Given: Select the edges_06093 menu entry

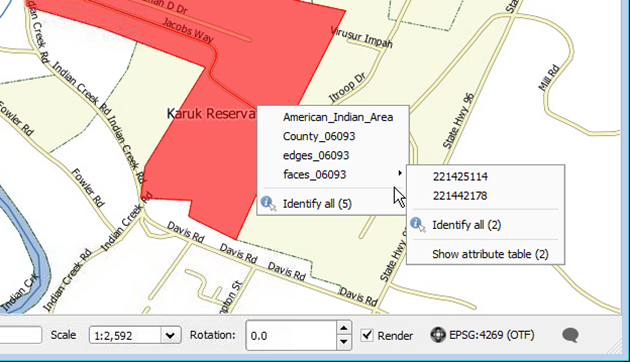Looking at the screenshot, I should point(316,155).
